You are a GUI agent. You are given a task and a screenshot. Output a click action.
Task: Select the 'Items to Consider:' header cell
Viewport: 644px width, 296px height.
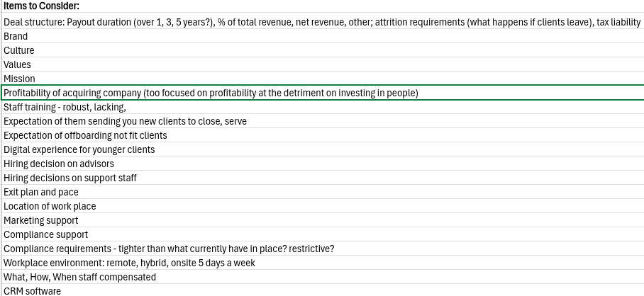[x=323, y=6]
